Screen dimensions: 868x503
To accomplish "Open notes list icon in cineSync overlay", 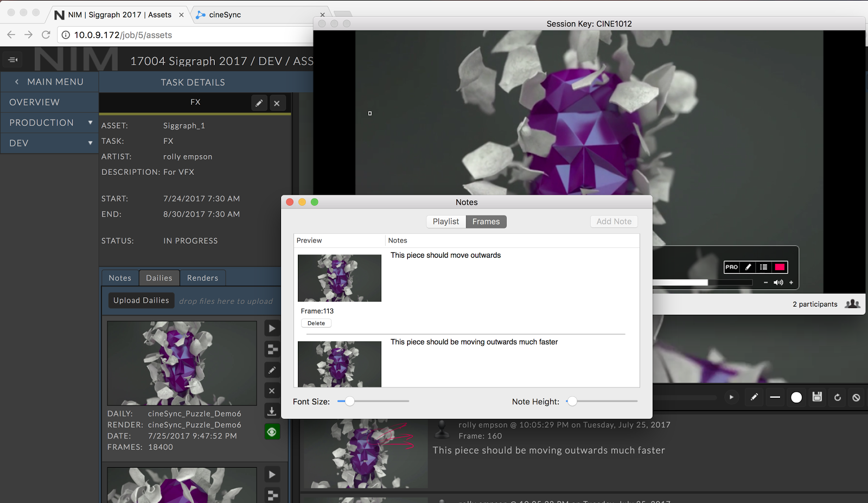I will [763, 267].
